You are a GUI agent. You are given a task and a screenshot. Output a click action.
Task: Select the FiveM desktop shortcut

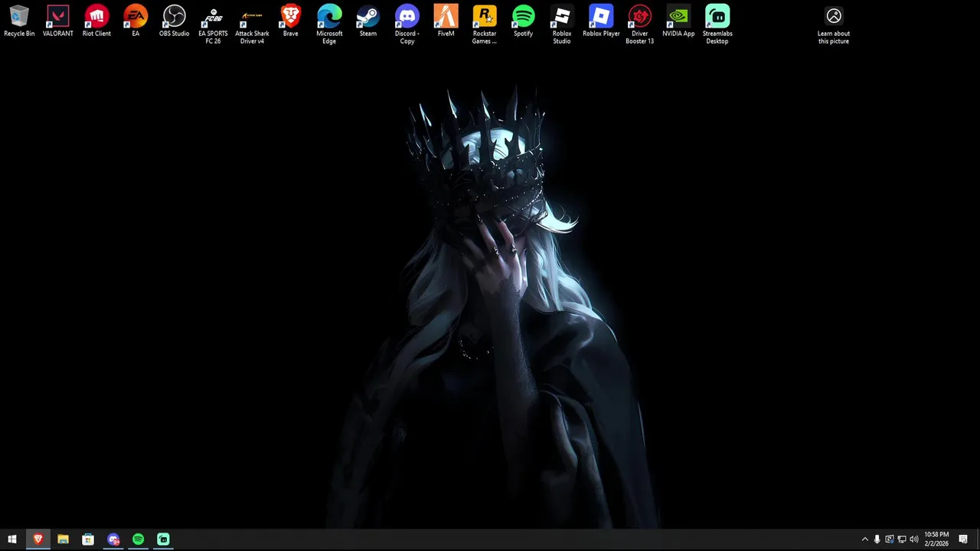tap(446, 21)
